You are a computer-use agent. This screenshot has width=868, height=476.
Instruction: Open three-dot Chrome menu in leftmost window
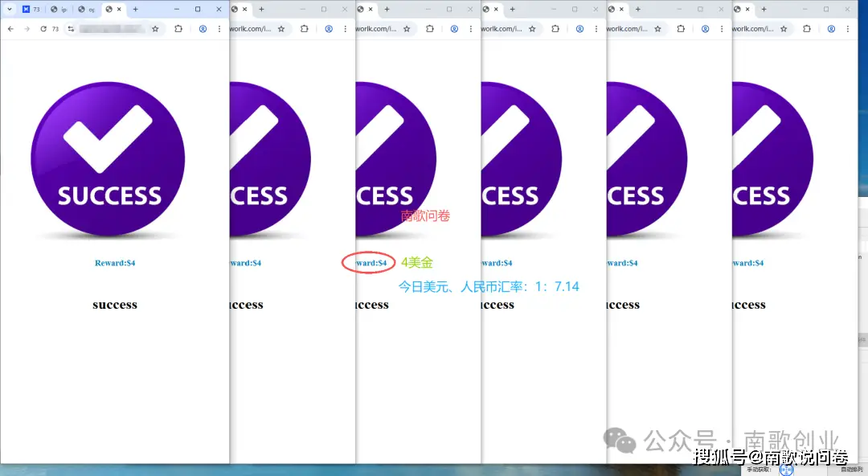pyautogui.click(x=219, y=29)
